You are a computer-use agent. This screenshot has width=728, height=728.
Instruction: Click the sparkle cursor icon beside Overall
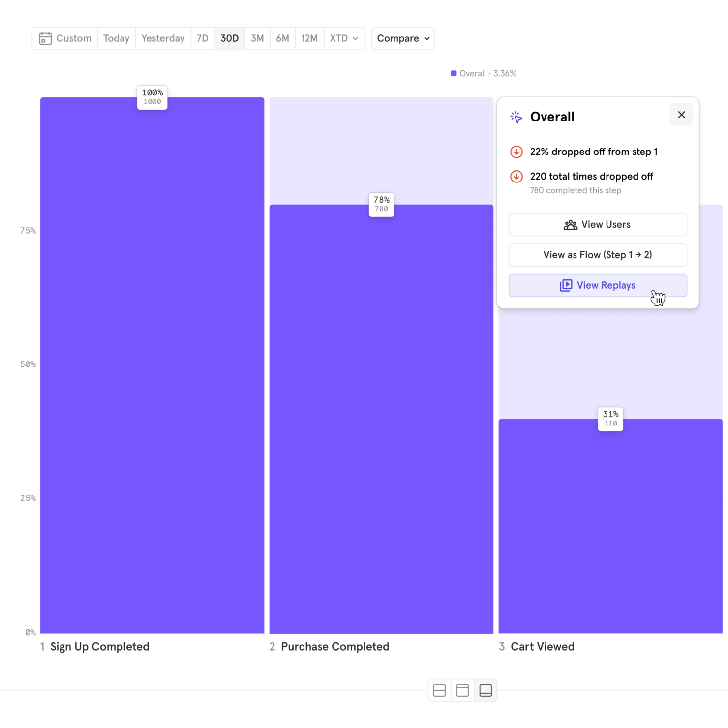pyautogui.click(x=516, y=117)
